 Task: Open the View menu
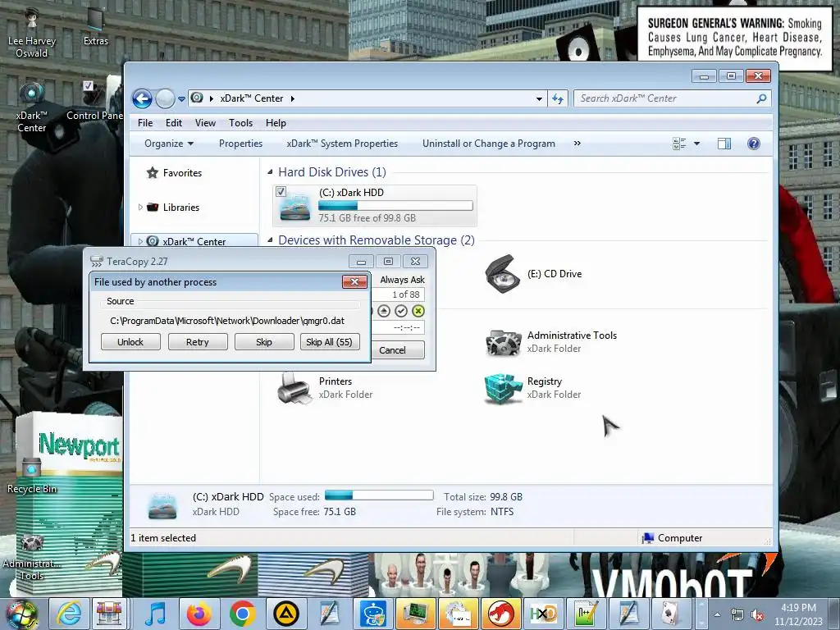pos(205,123)
